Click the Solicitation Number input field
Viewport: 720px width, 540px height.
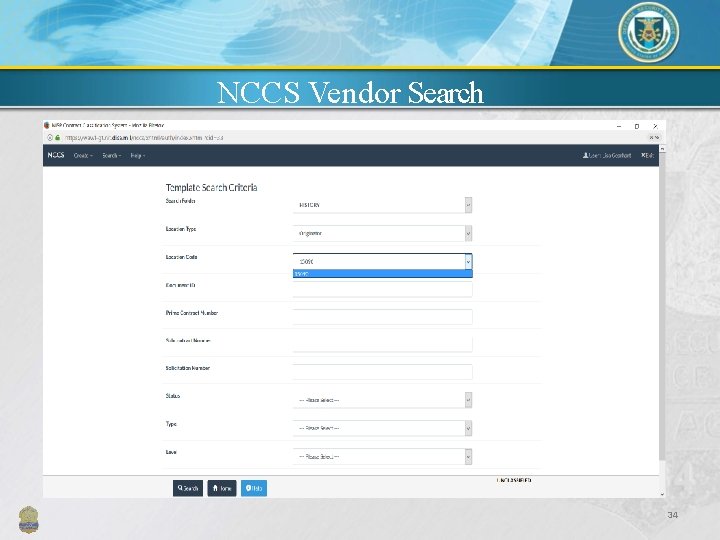tap(382, 371)
